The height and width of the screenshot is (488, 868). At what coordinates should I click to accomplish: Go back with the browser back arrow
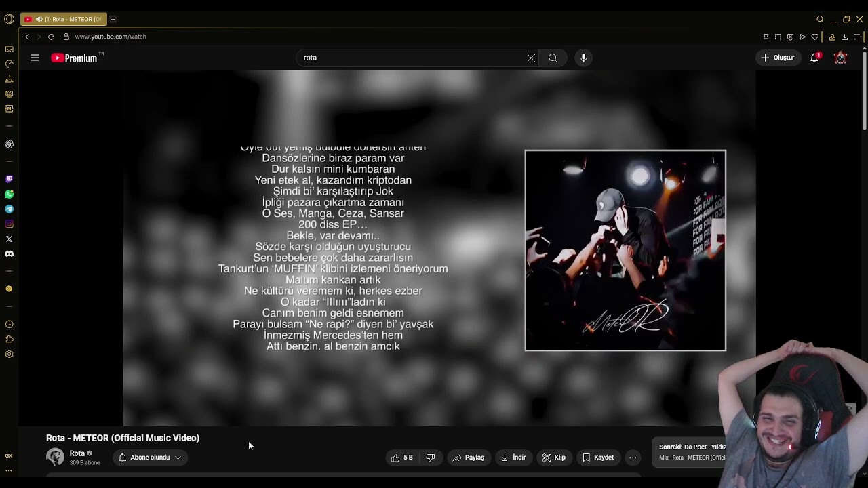point(27,37)
